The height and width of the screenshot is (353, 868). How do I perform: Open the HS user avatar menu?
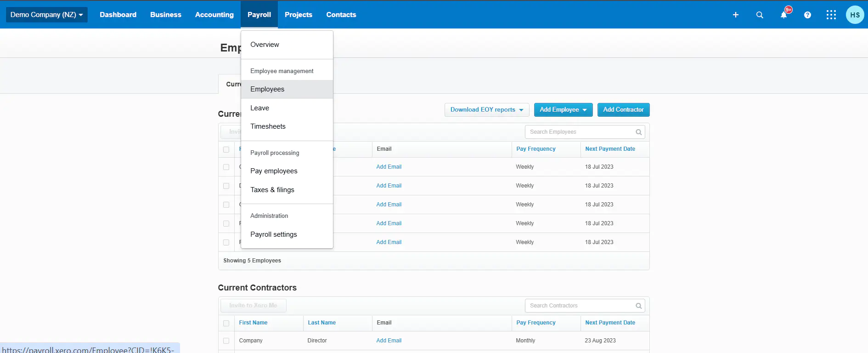coord(855,15)
